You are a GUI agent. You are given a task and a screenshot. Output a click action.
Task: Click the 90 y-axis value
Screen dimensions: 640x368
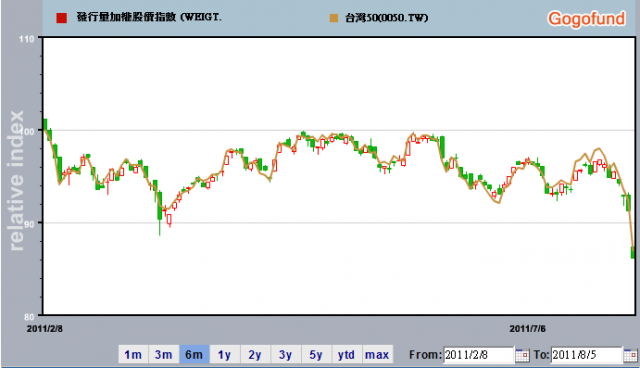(29, 224)
